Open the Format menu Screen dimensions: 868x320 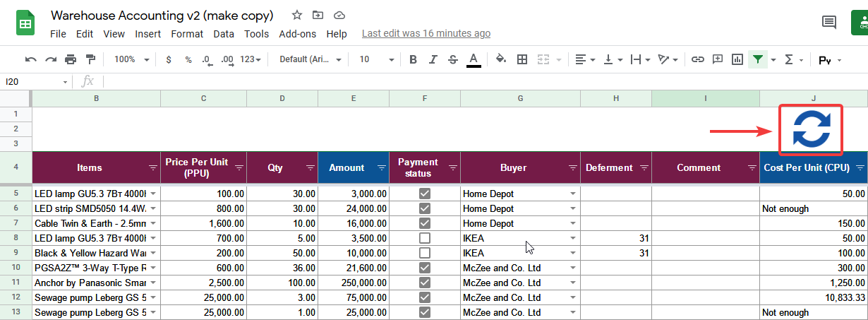click(x=187, y=33)
